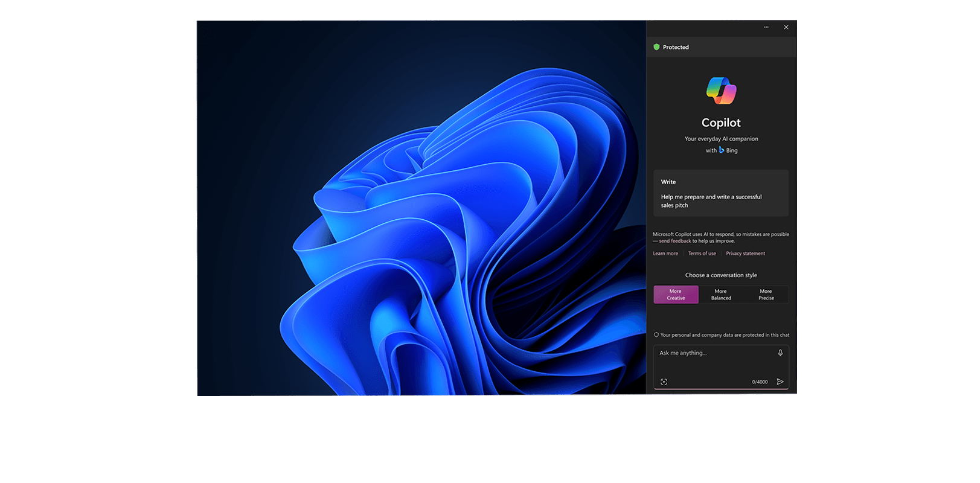Open the Learn more link
This screenshot has width=980, height=483.
click(665, 254)
